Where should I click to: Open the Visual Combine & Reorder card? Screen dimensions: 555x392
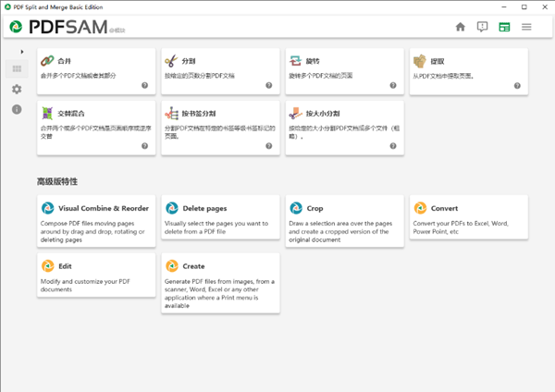click(x=96, y=221)
